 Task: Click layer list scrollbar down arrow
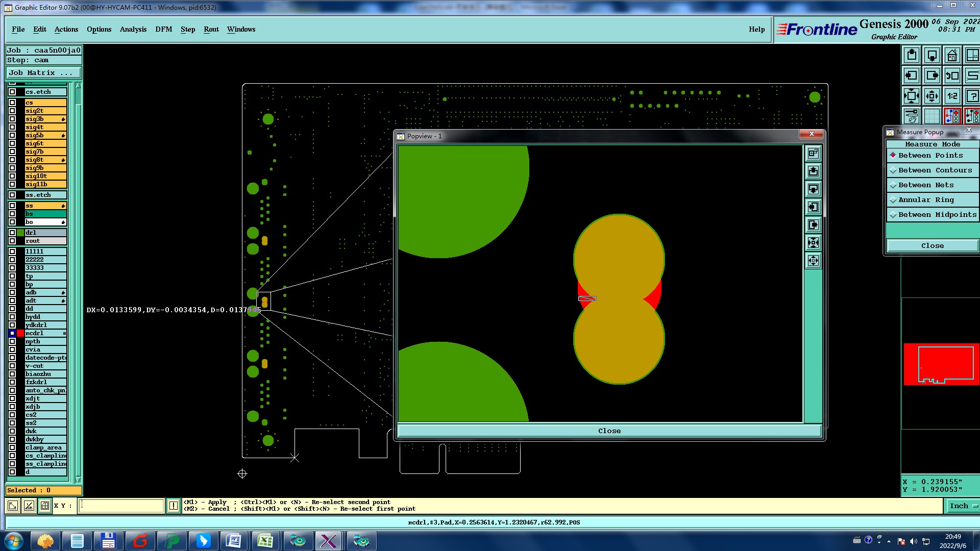tap(78, 479)
